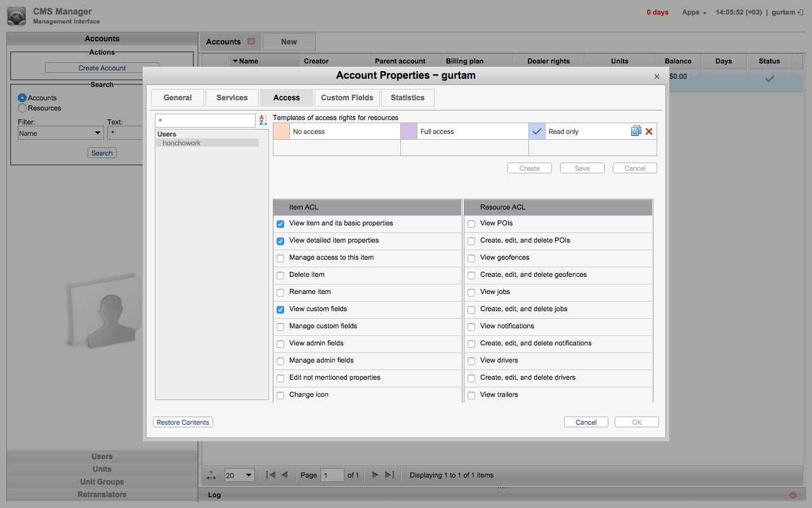Close the Accounts tab with red X
This screenshot has height=508, width=812.
[x=251, y=41]
